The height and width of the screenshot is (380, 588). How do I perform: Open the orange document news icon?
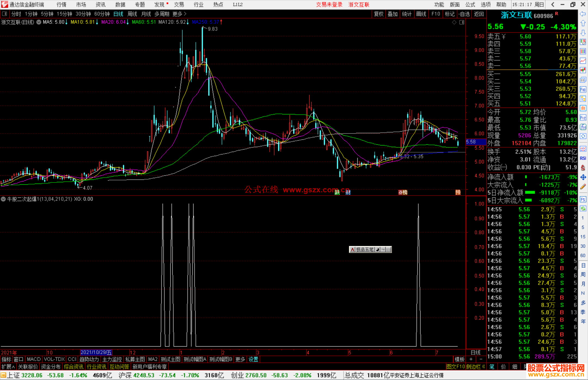583,108
